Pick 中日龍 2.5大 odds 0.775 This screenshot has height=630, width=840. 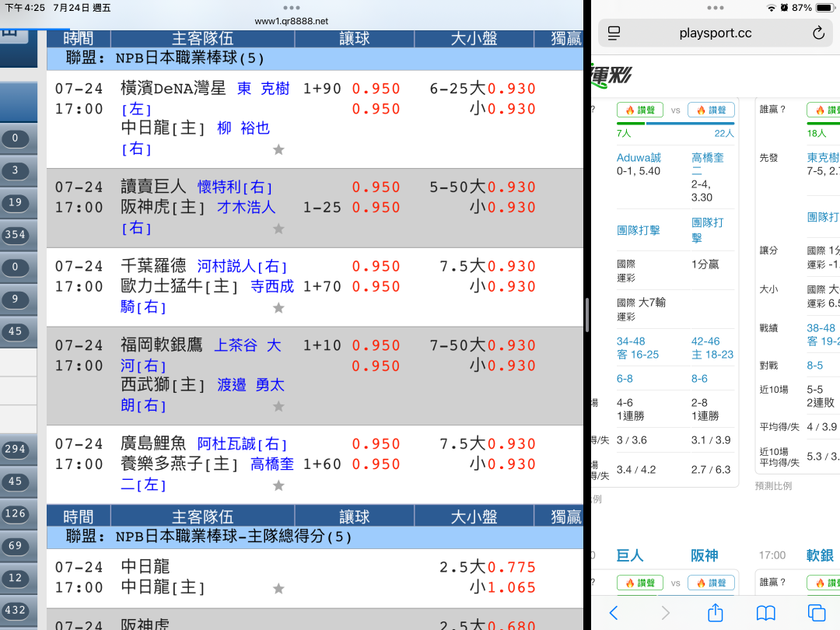[x=511, y=567]
